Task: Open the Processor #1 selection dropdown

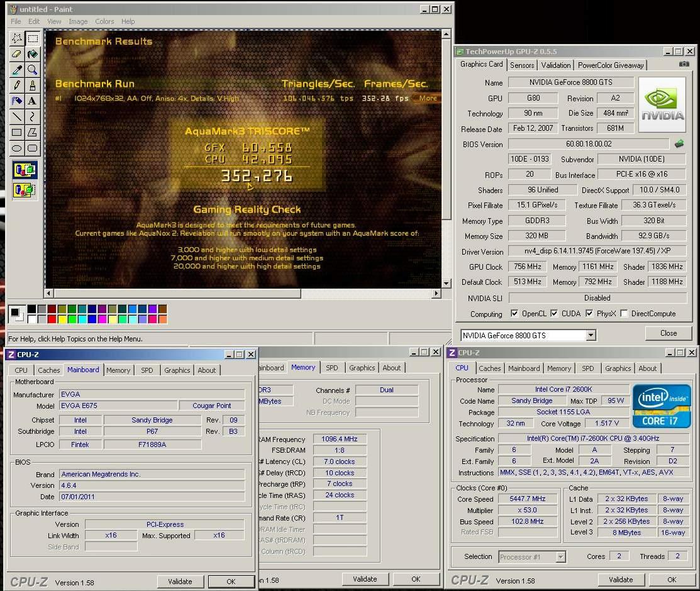Action: click(x=561, y=556)
